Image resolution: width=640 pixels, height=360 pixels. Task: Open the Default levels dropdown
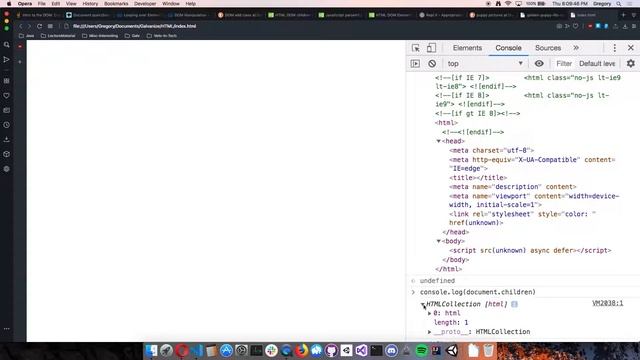click(597, 64)
